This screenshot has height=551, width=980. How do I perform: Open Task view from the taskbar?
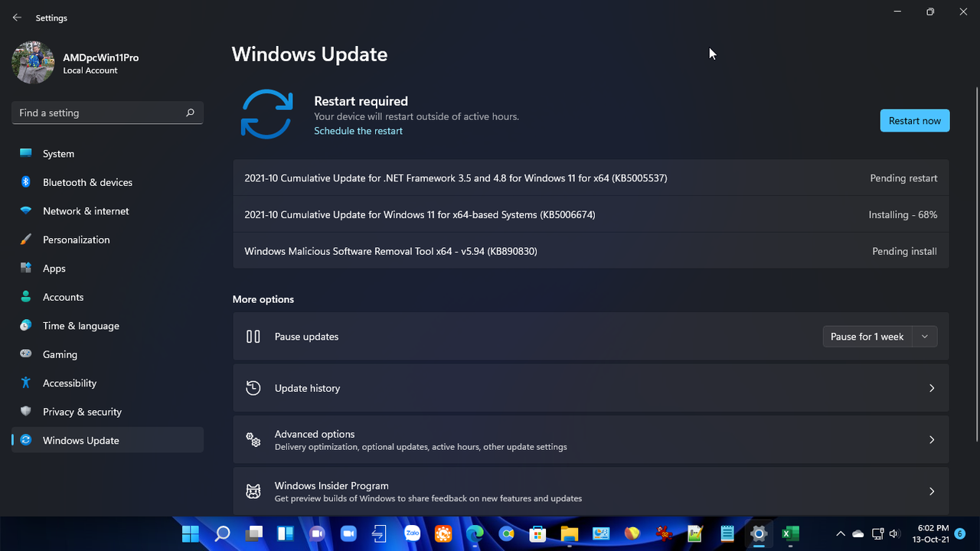(254, 533)
